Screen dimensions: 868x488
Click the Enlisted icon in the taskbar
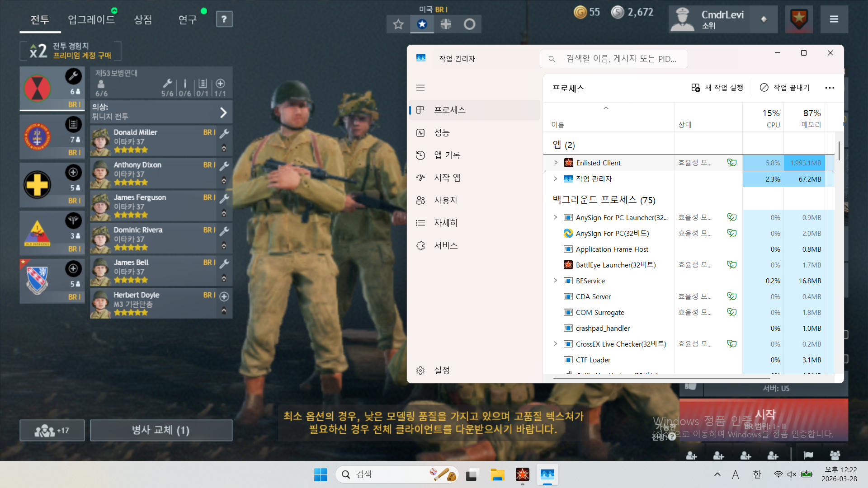522,474
